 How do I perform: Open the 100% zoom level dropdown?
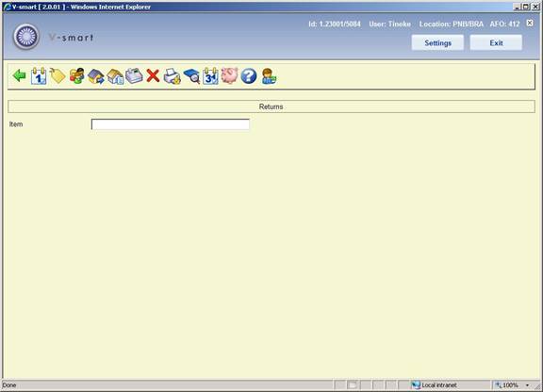tap(513, 385)
